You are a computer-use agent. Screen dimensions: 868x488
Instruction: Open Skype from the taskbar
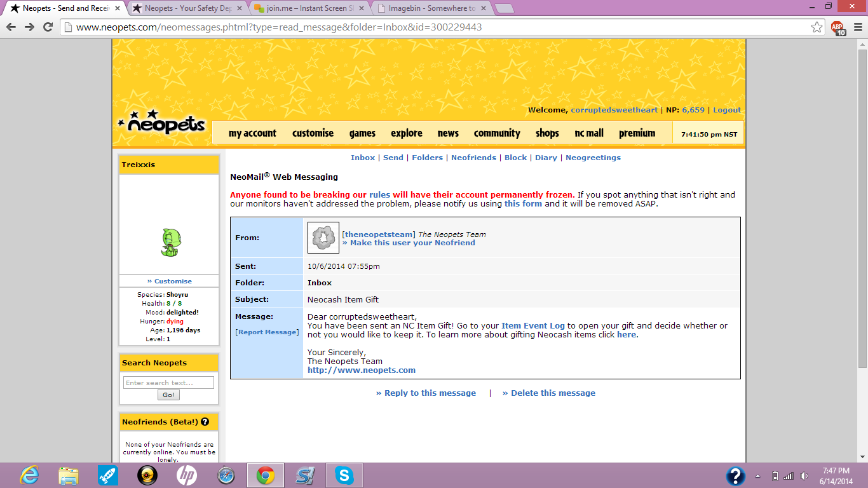pos(344,475)
